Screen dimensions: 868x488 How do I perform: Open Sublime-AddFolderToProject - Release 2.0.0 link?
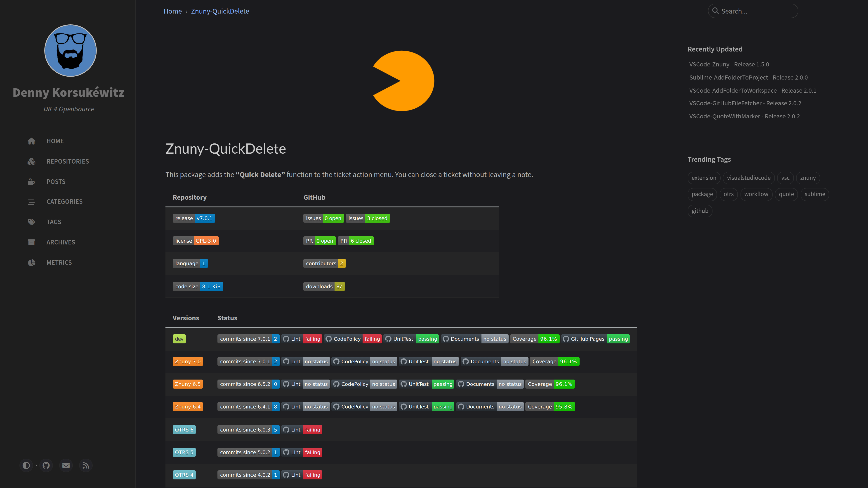click(x=748, y=77)
